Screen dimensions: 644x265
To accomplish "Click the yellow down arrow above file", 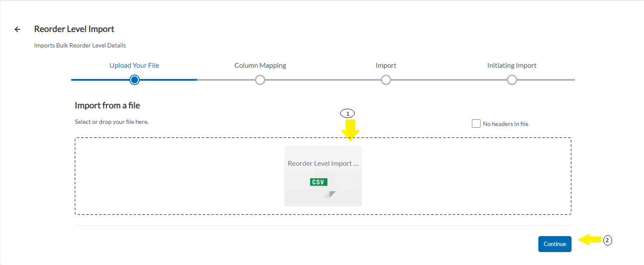I will [350, 130].
